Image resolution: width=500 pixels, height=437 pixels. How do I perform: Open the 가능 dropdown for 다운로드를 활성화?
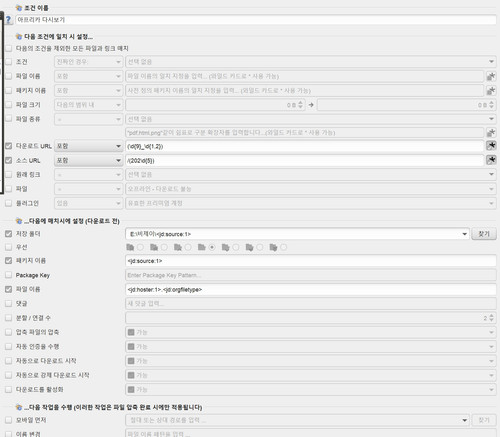pyautogui.click(x=311, y=390)
